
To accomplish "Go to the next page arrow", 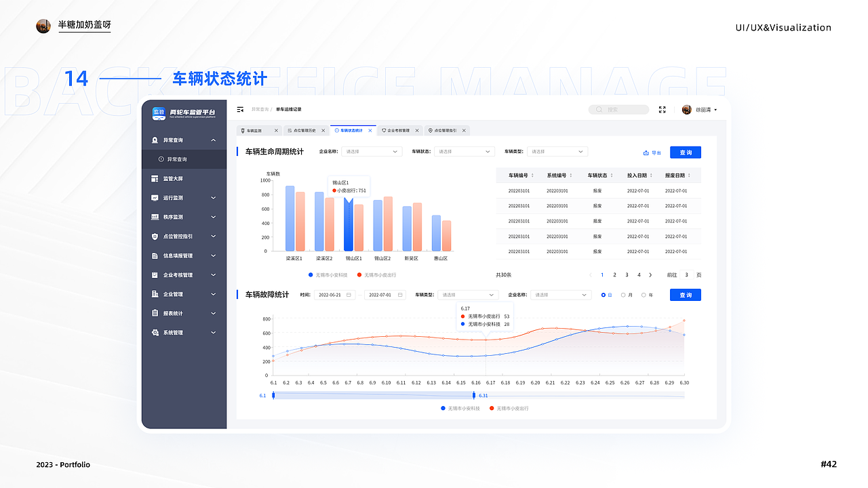I will (650, 275).
